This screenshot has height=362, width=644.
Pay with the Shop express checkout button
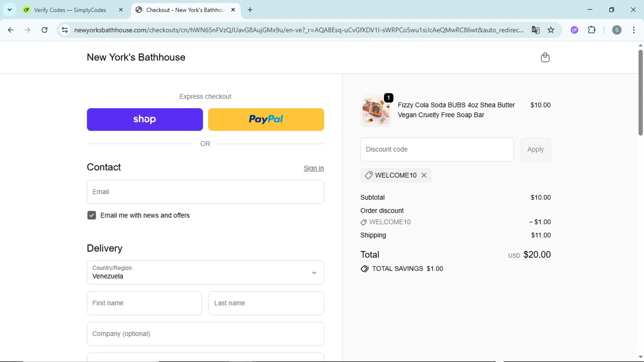pos(145,119)
